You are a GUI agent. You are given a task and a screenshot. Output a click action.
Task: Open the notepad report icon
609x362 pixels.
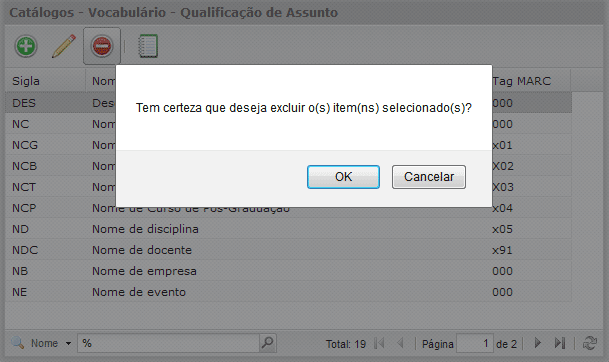point(148,46)
